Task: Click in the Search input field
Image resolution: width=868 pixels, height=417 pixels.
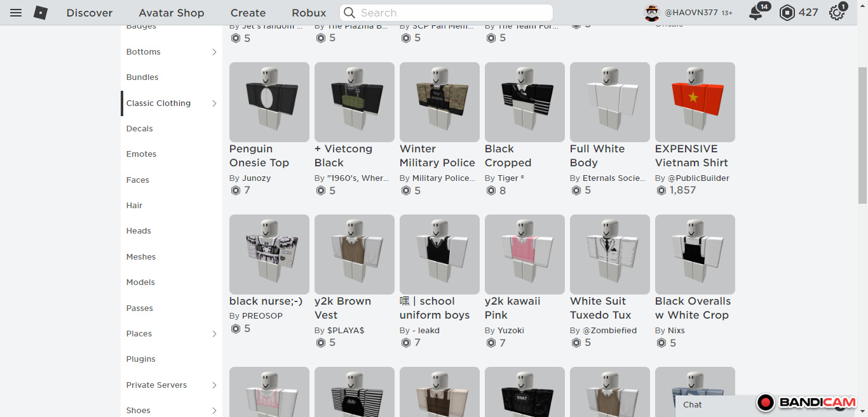Action: pyautogui.click(x=451, y=13)
